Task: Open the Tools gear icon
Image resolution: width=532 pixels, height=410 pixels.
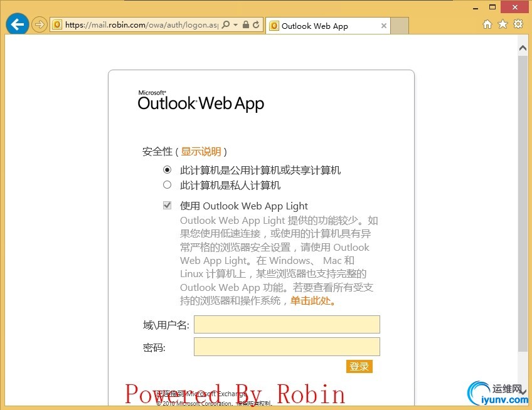Action: pyautogui.click(x=518, y=24)
